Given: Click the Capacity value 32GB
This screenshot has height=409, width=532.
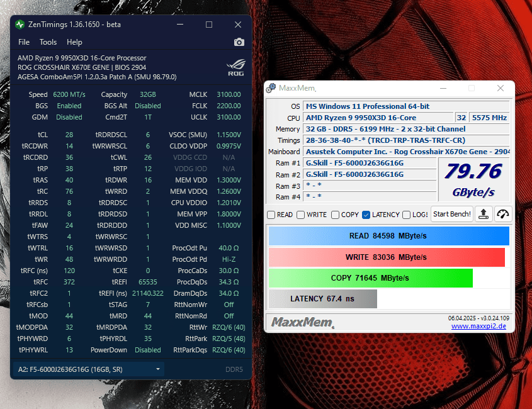Looking at the screenshot, I should pos(148,94).
